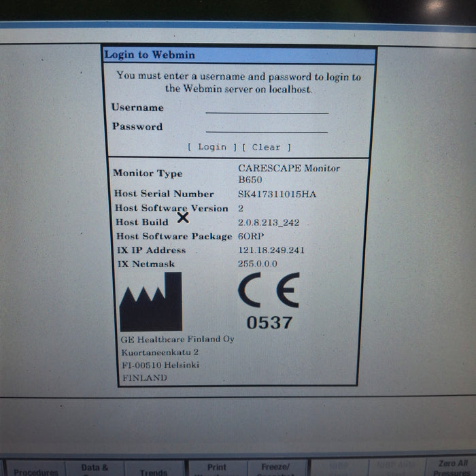Screen dimensions: 476x476
Task: Open the Data & menu key
Action: (95, 469)
